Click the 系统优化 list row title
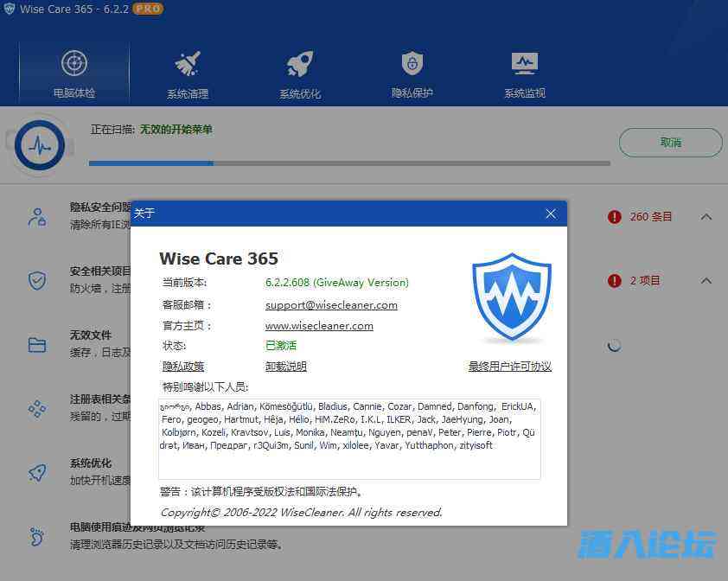 tap(91, 463)
